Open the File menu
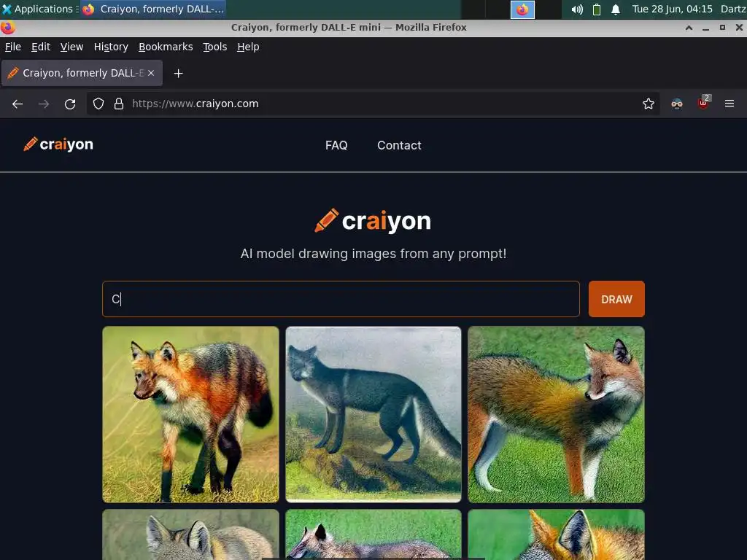 click(13, 47)
